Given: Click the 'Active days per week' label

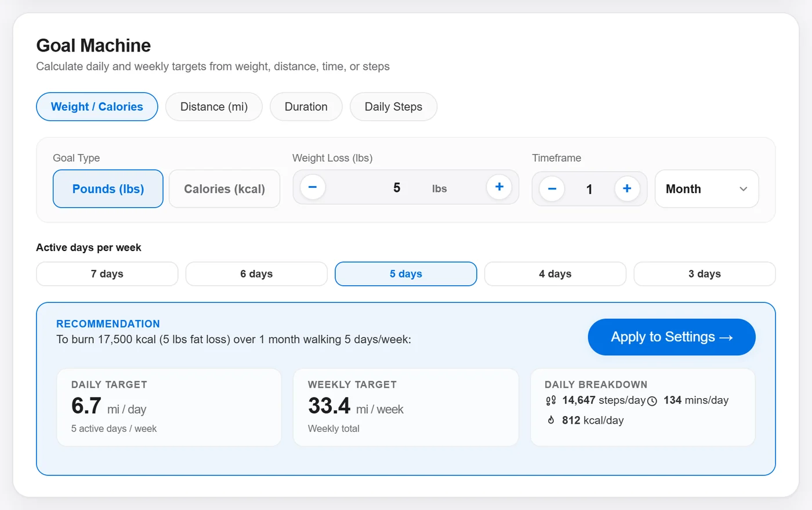Looking at the screenshot, I should (x=89, y=247).
